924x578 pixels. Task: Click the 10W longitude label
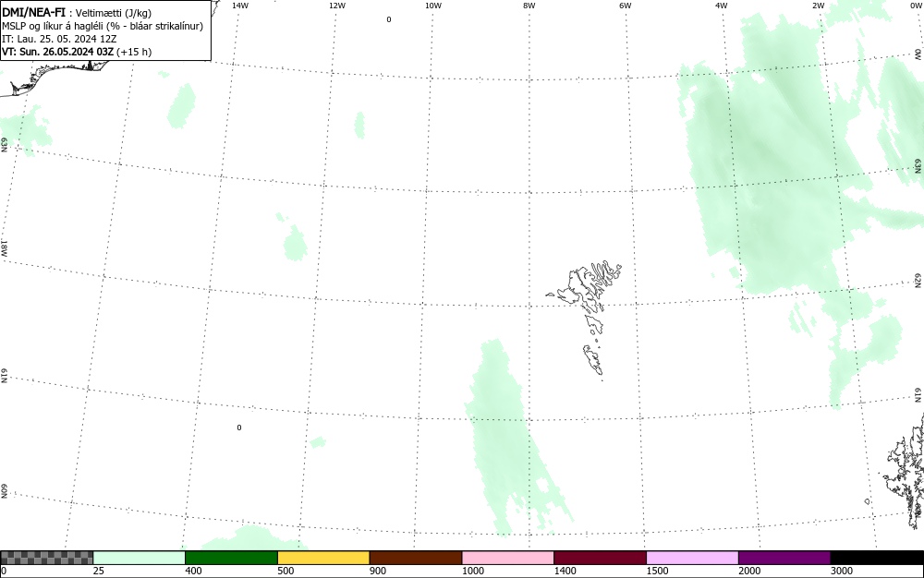point(433,6)
